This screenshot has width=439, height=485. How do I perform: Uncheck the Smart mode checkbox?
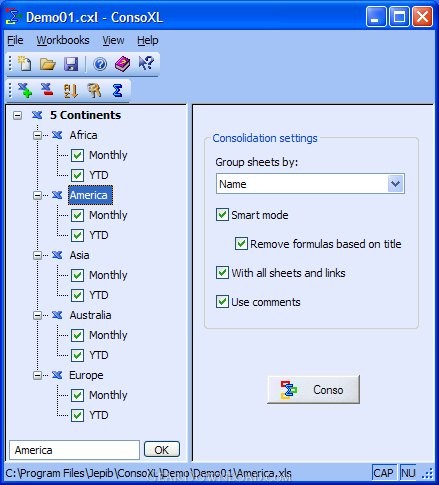click(x=222, y=215)
